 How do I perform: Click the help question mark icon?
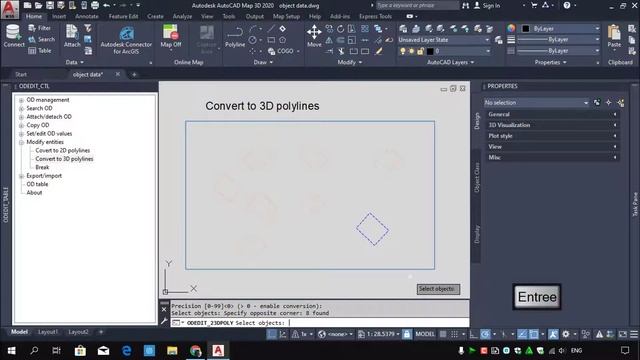(x=567, y=5)
